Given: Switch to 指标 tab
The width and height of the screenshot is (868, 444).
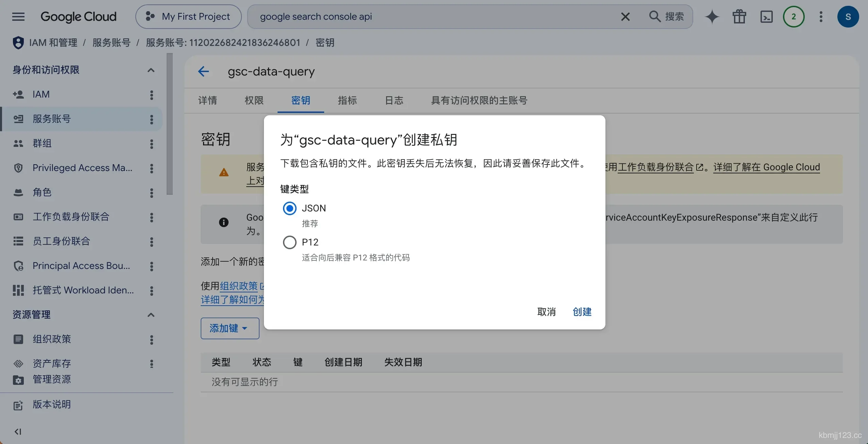Looking at the screenshot, I should click(x=347, y=100).
